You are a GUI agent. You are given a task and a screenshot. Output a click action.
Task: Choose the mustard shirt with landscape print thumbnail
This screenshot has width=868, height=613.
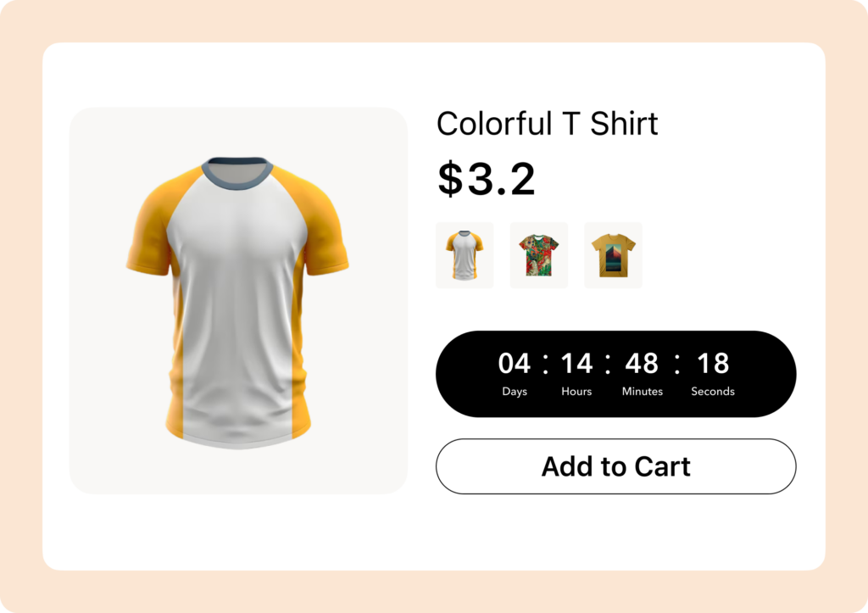click(x=613, y=255)
